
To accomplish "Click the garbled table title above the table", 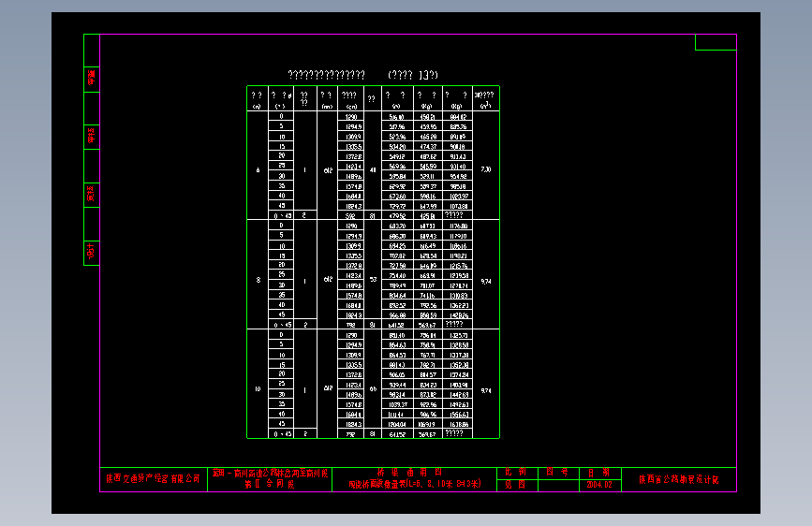I will pos(362,75).
